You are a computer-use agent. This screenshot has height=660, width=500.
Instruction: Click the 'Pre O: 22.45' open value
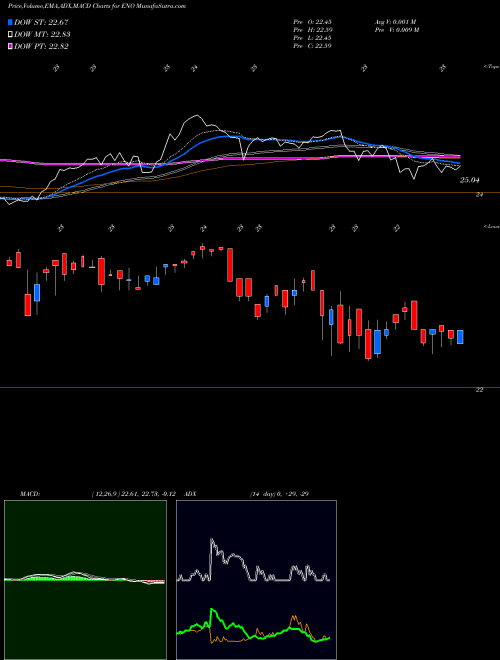[312, 22]
